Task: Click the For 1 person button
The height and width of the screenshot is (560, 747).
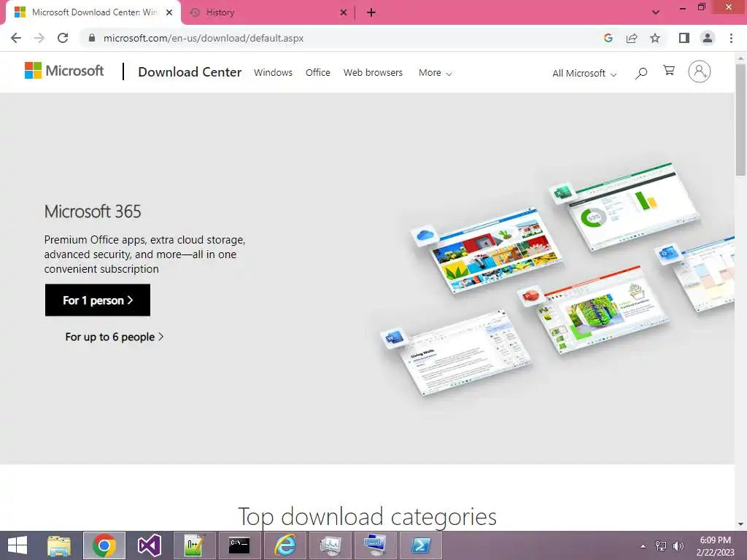Action: 98,300
